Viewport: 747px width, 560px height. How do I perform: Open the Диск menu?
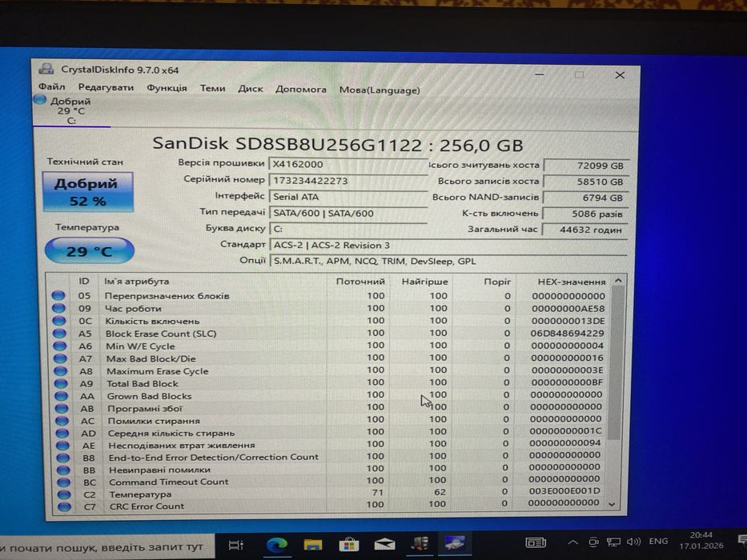coord(251,89)
